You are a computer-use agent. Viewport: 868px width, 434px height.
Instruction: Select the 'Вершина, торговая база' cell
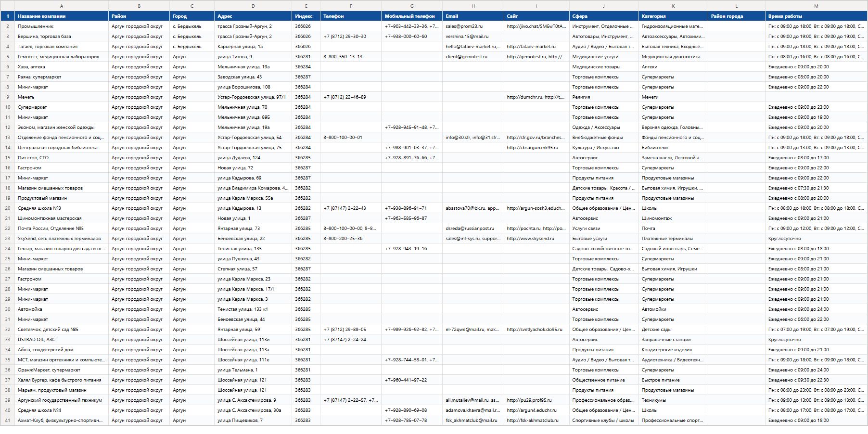tap(62, 36)
